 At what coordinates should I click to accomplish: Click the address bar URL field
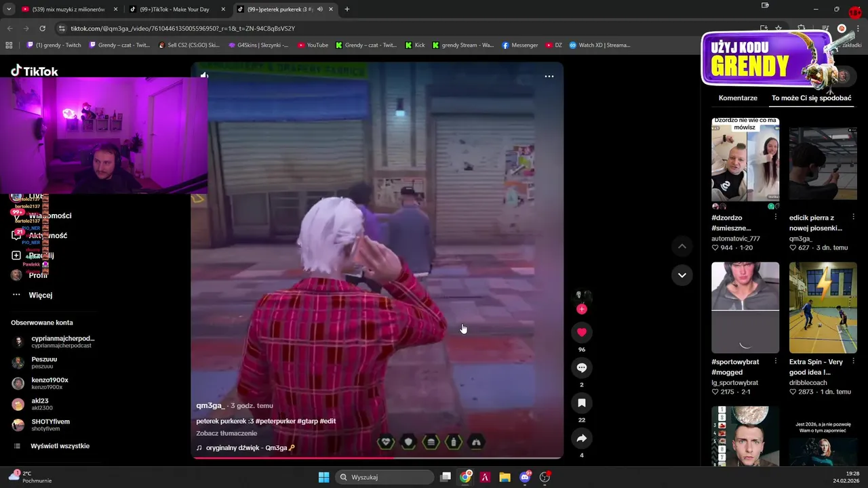coord(407,28)
